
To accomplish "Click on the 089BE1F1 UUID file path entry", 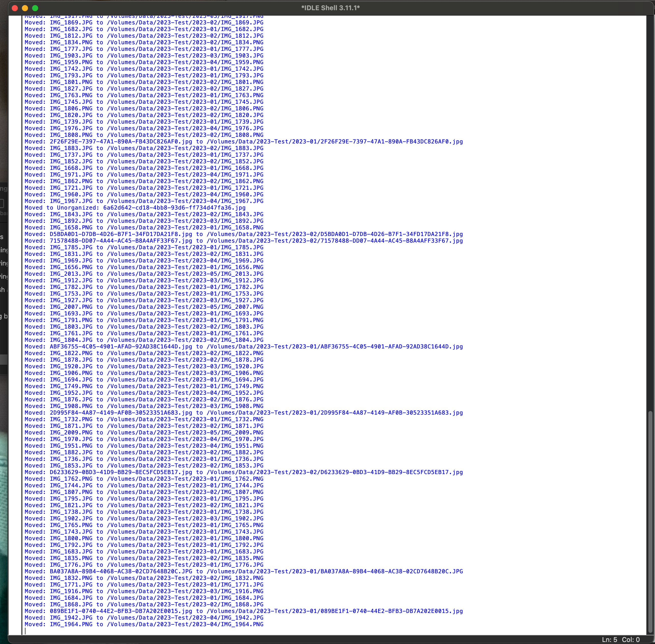I will pyautogui.click(x=244, y=610).
